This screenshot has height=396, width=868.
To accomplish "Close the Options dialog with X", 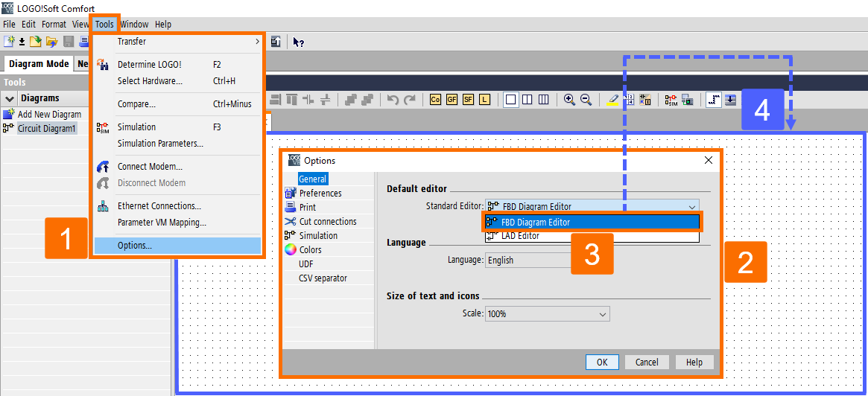I will click(x=708, y=160).
